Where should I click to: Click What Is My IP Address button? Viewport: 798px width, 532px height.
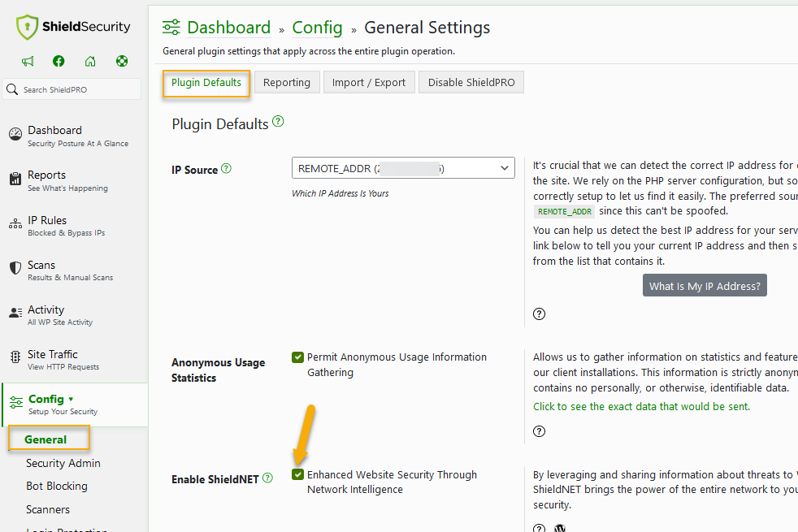[x=705, y=286]
